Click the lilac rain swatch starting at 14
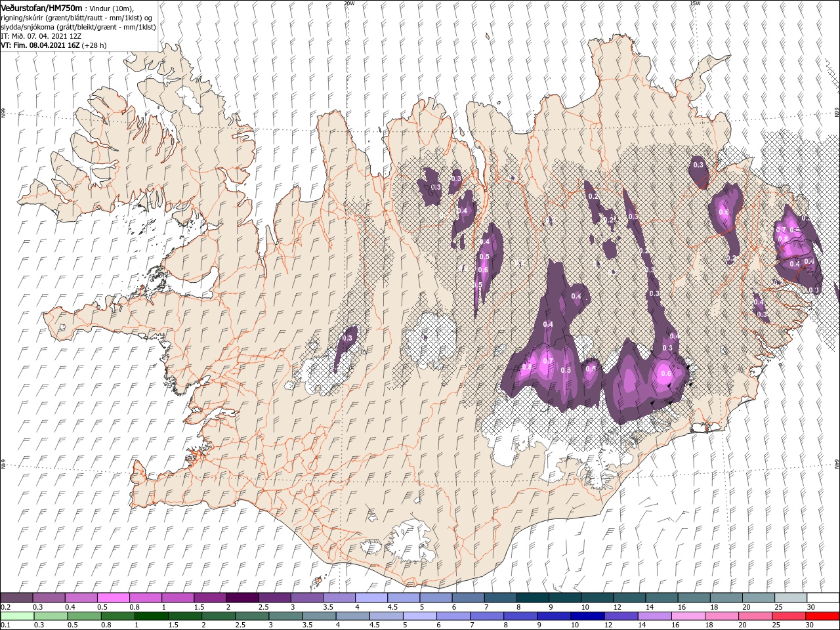Image resolution: width=840 pixels, height=630 pixels. (654, 616)
